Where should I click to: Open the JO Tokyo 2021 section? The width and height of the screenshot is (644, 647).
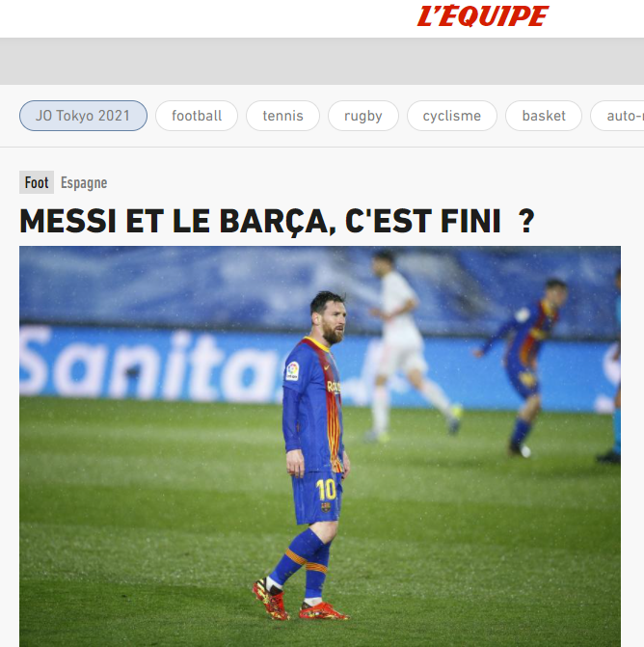click(83, 116)
